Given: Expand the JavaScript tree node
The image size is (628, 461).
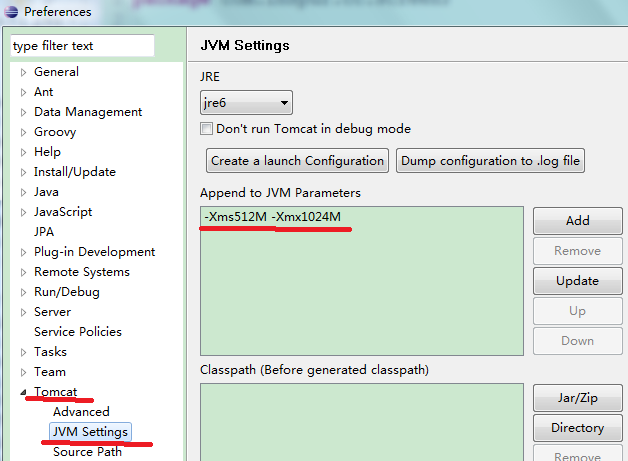Looking at the screenshot, I should (24, 213).
